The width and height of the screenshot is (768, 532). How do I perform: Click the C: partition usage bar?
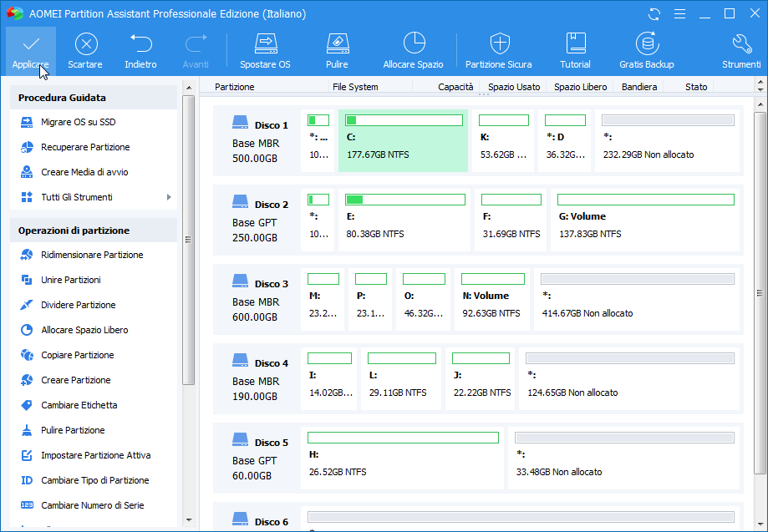pyautogui.click(x=404, y=120)
